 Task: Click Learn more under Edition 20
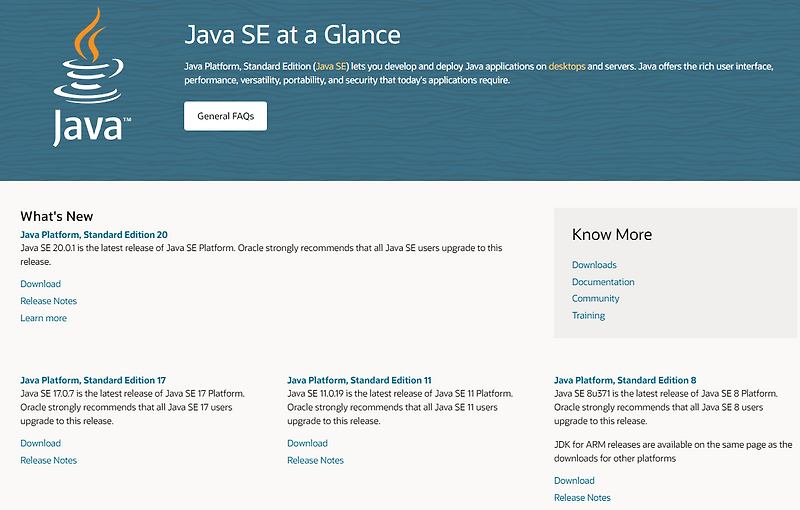(43, 318)
